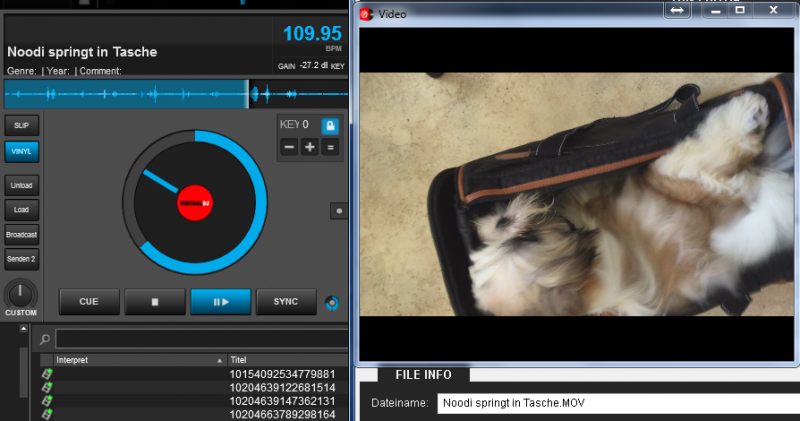
Task: Click the scroll up arrow of folder panel
Action: point(23,329)
